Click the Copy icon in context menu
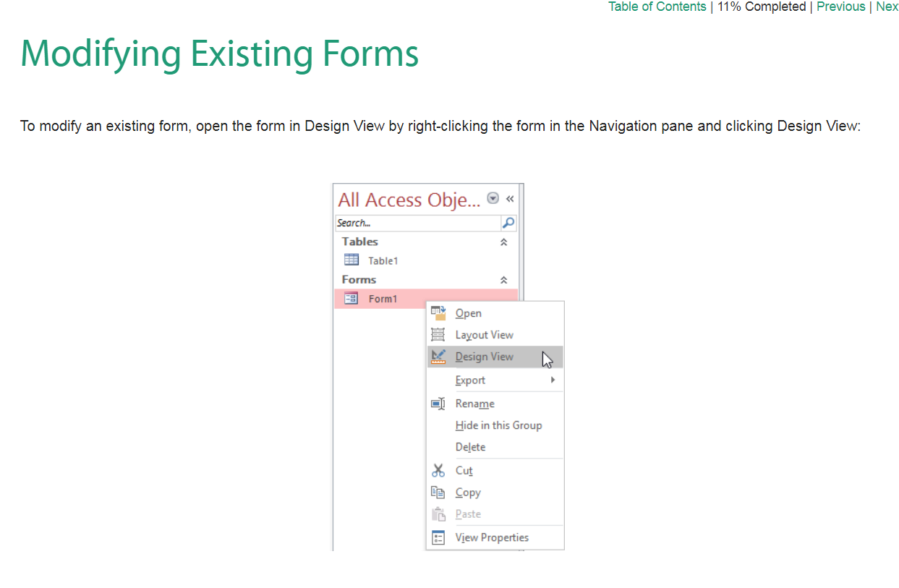This screenshot has width=899, height=588. click(x=438, y=493)
